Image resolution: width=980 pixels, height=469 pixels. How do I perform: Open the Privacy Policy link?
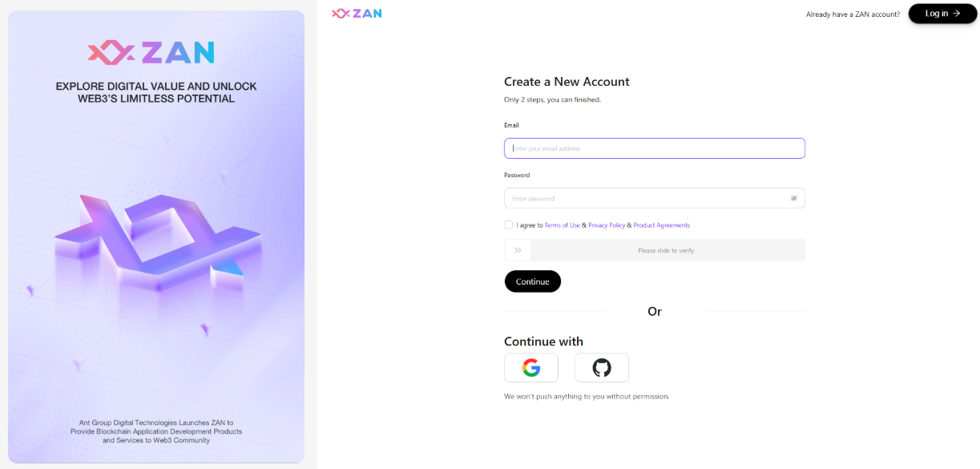click(607, 225)
